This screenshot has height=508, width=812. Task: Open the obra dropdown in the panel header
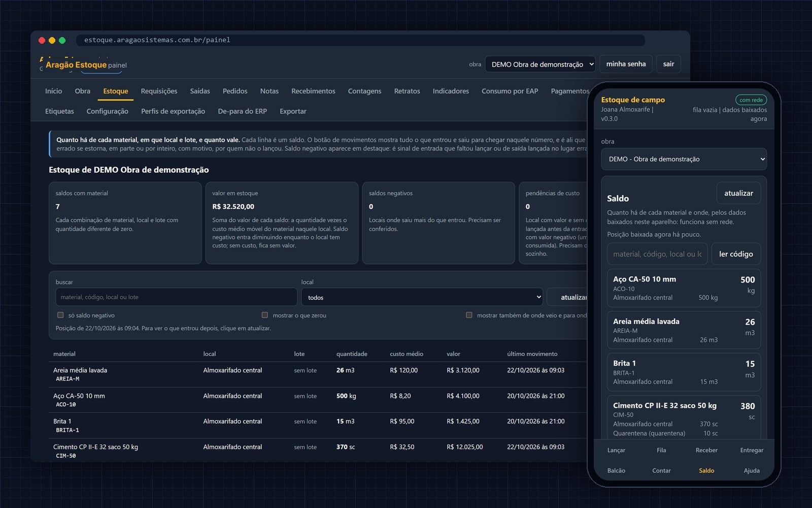540,64
